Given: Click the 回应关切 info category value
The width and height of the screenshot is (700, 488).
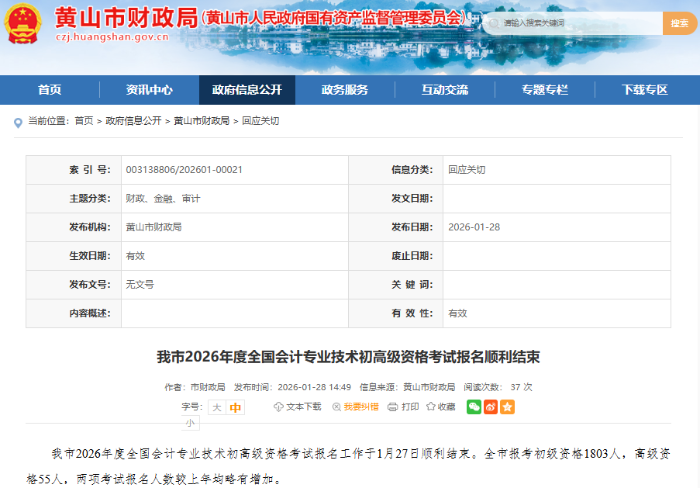Looking at the screenshot, I should click(x=467, y=170).
